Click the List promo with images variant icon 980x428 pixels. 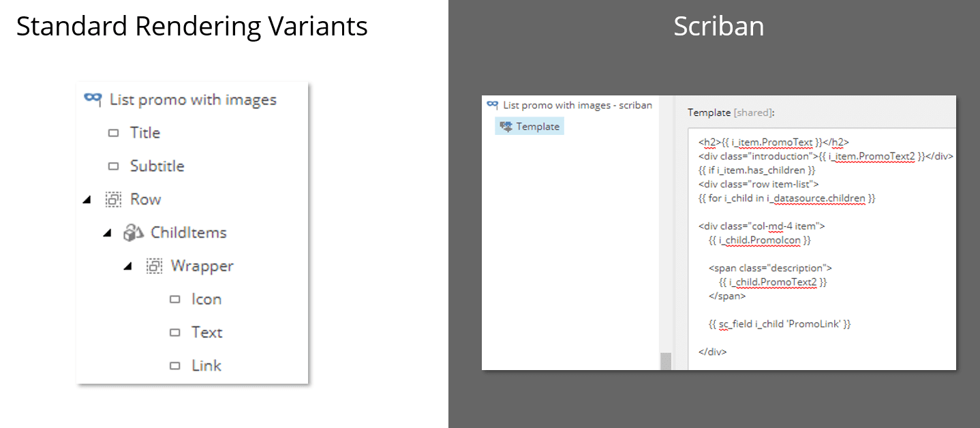tap(93, 99)
